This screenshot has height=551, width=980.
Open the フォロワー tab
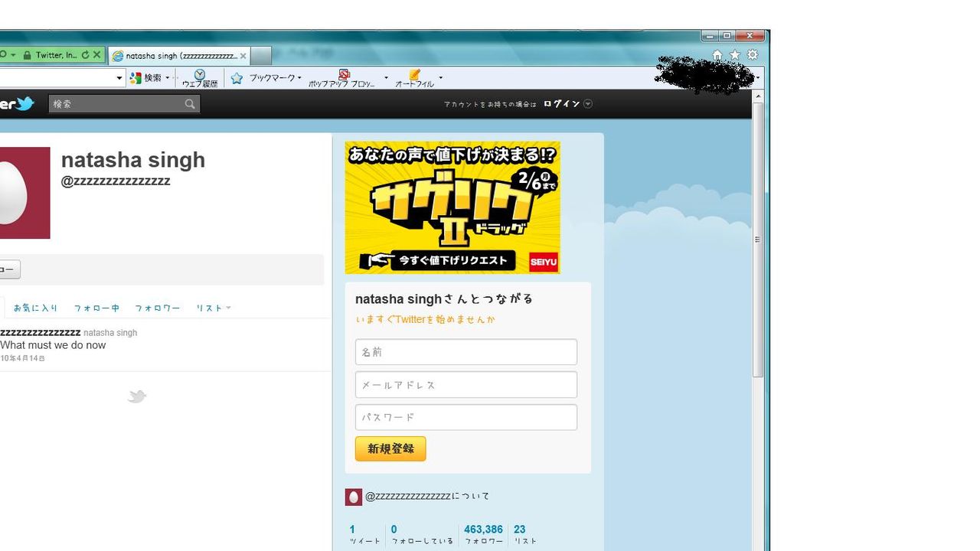click(x=158, y=308)
